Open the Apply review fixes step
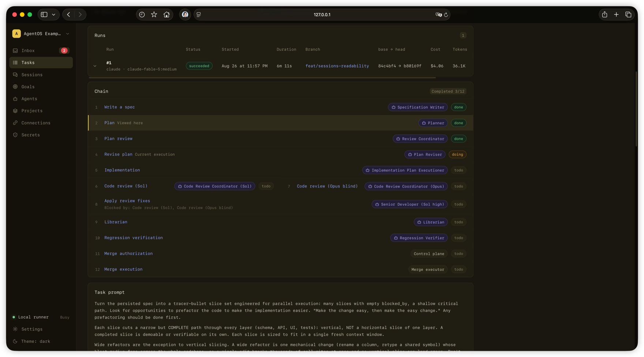Image resolution: width=644 pixels, height=357 pixels. point(127,201)
